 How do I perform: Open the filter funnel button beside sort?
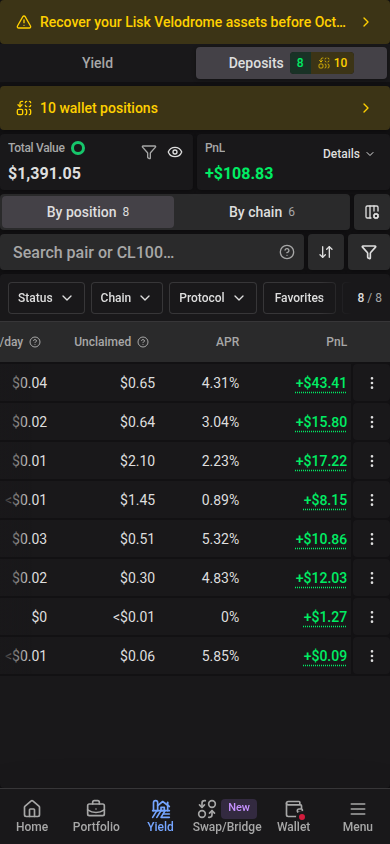(x=368, y=252)
